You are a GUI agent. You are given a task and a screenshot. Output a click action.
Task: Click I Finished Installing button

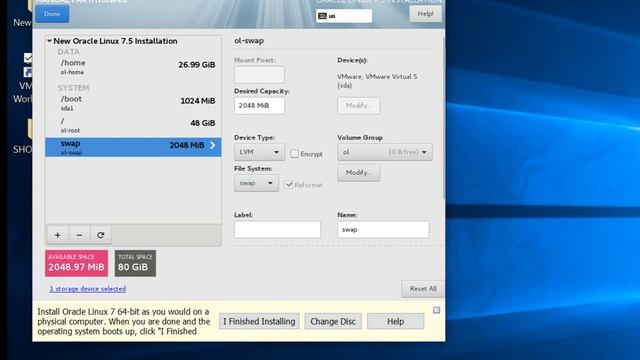pyautogui.click(x=259, y=321)
